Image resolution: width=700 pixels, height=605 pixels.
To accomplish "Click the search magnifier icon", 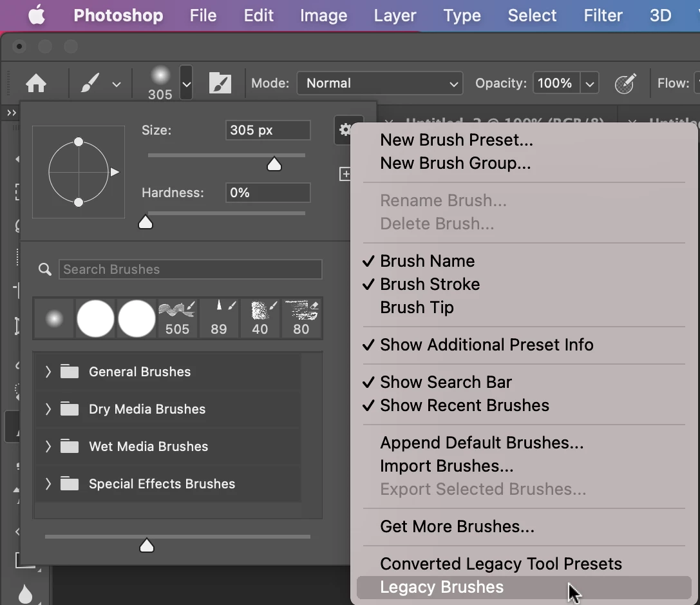I will point(44,269).
